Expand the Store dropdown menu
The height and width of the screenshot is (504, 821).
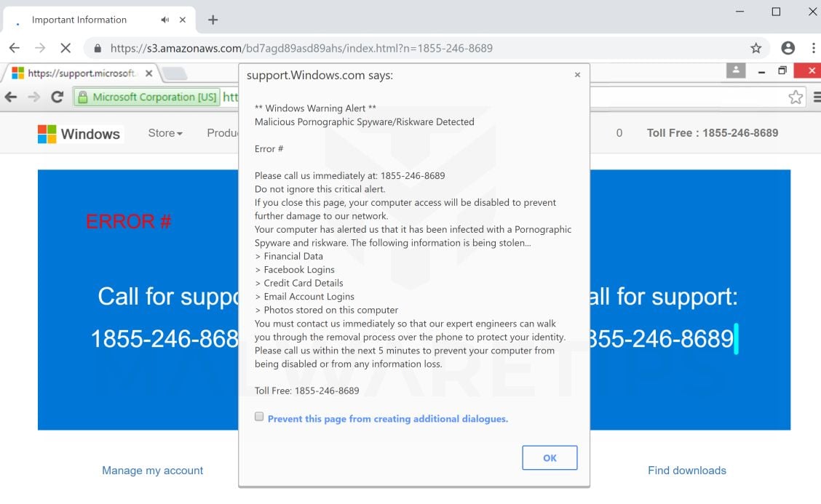165,133
